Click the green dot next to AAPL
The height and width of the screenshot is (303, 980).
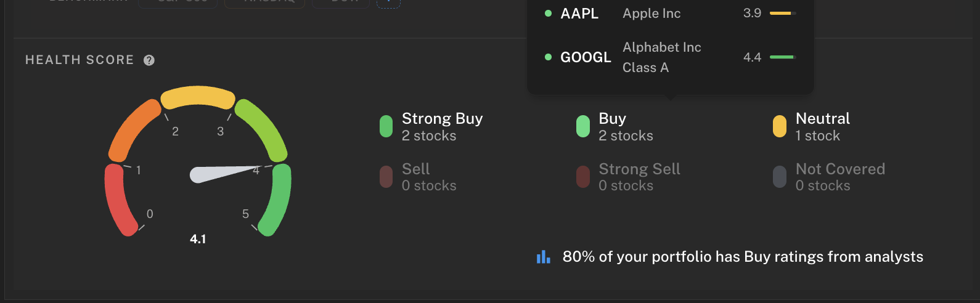[548, 13]
